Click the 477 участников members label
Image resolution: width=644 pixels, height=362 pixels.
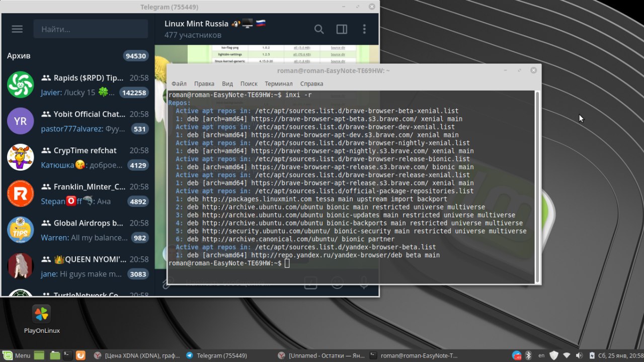pyautogui.click(x=193, y=35)
